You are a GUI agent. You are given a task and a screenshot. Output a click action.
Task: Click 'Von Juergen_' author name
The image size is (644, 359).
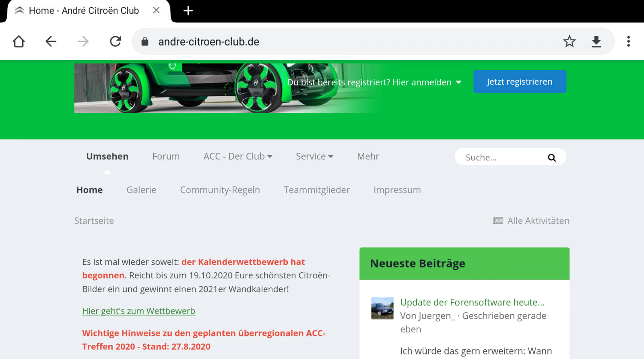[x=427, y=316]
